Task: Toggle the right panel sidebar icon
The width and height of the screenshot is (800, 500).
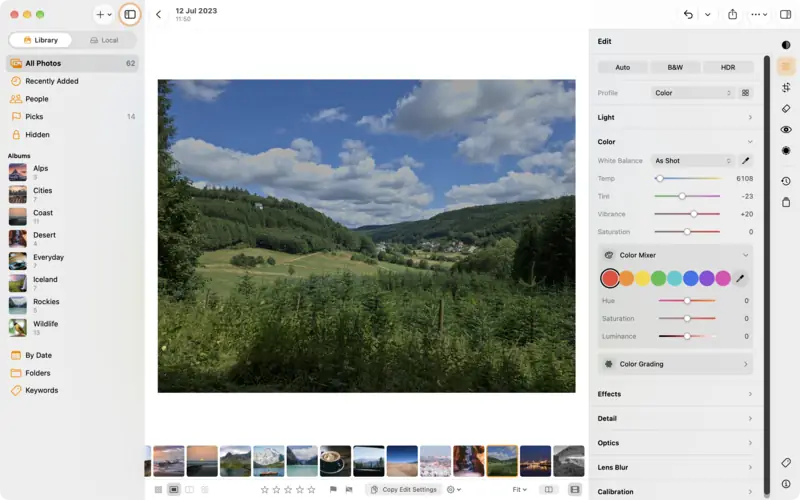Action: [x=785, y=14]
